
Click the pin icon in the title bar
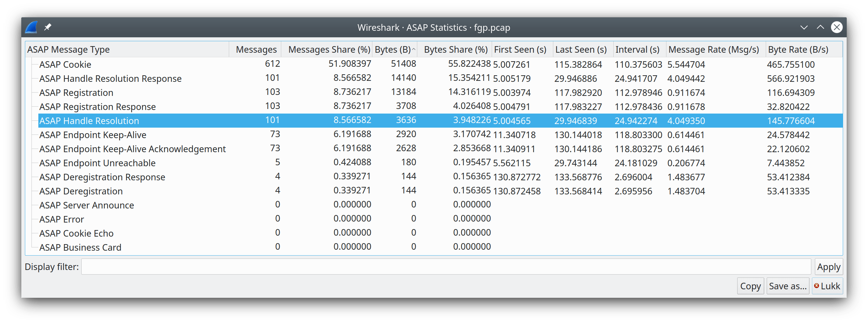pos(48,27)
